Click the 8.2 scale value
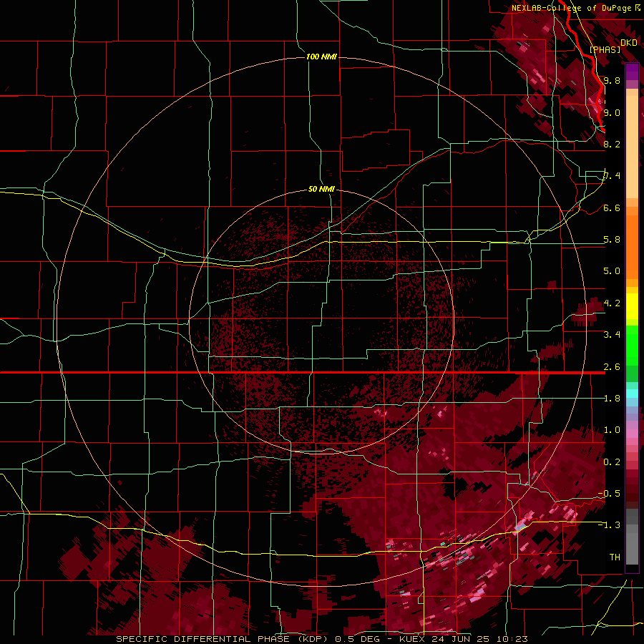 point(612,144)
